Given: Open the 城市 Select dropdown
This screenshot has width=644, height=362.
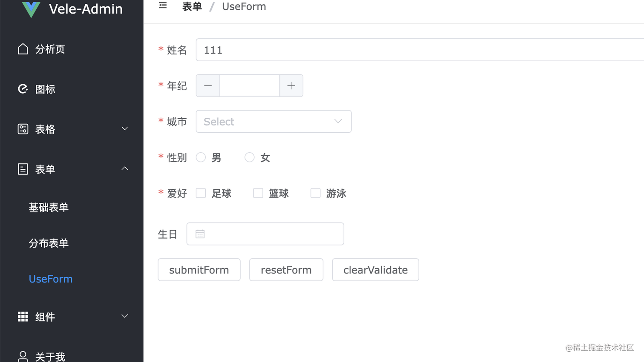Looking at the screenshot, I should (273, 121).
